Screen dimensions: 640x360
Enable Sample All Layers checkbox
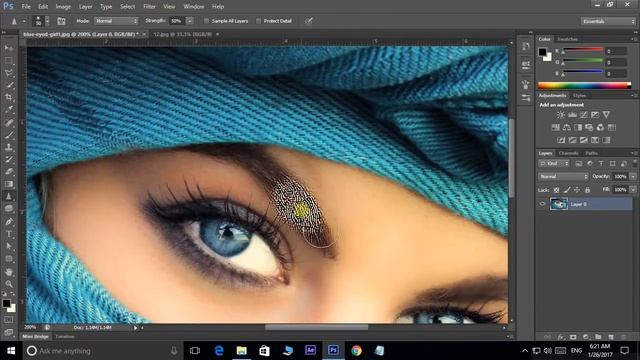[206, 21]
